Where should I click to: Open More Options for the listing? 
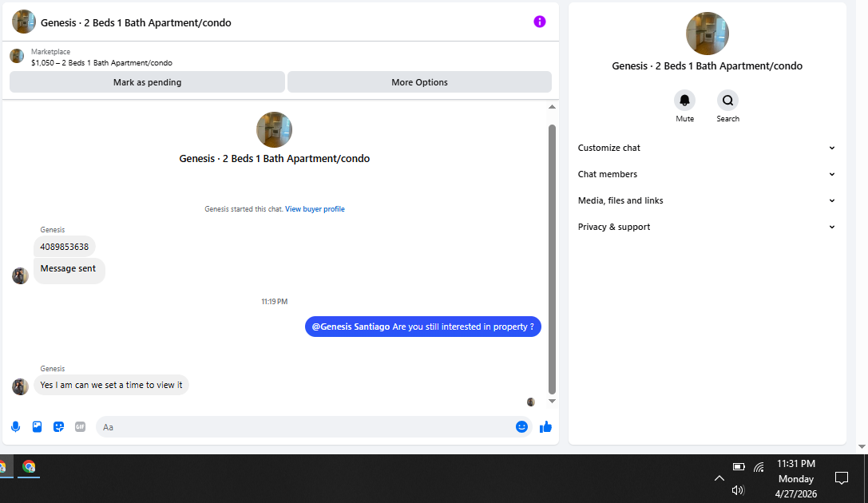[419, 82]
